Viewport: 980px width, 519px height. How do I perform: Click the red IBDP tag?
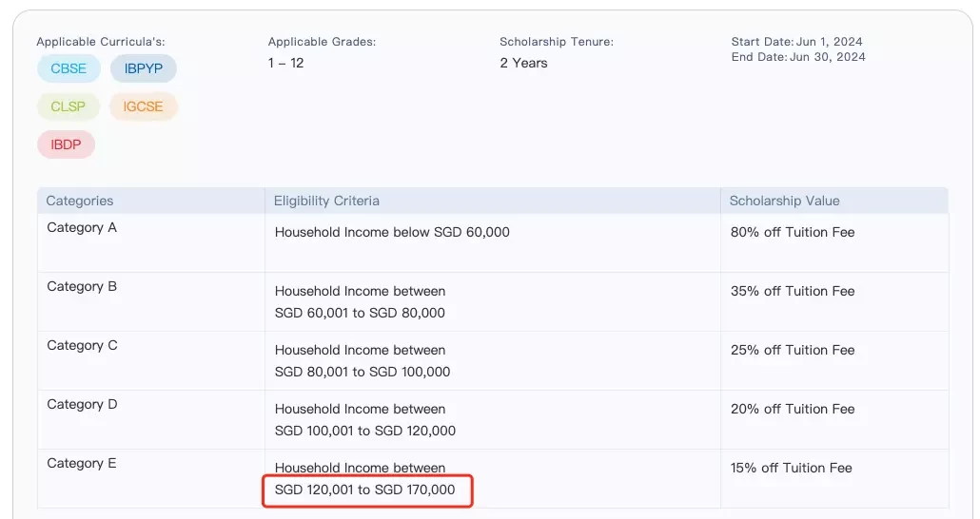click(x=66, y=144)
